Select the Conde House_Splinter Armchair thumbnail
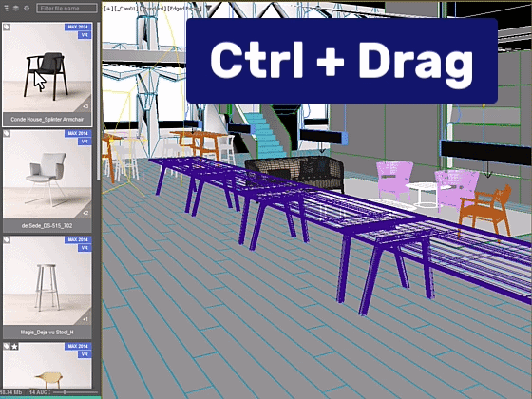532x399 pixels. 47,67
